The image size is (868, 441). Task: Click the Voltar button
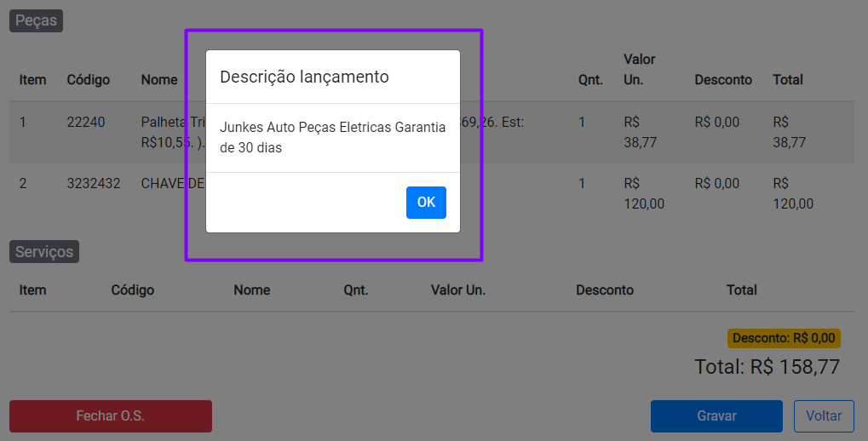824,416
